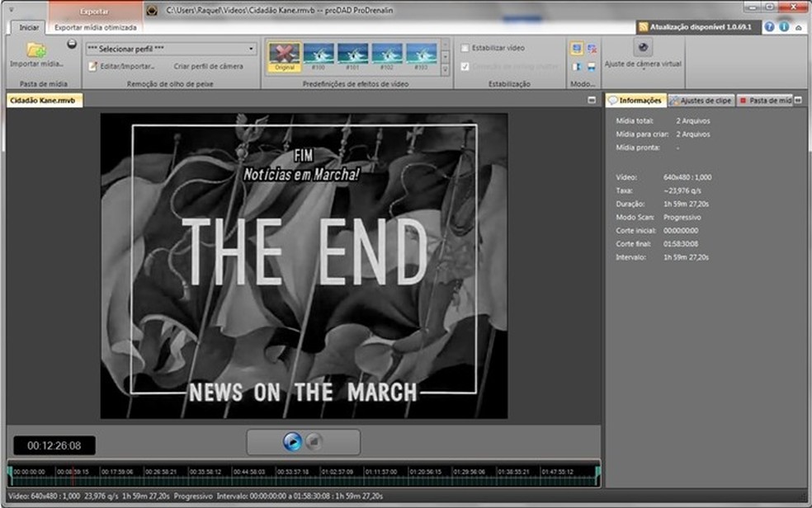The image size is (812, 508).
Task: Open the Ajuste de câmera virtual tool
Action: [x=643, y=47]
